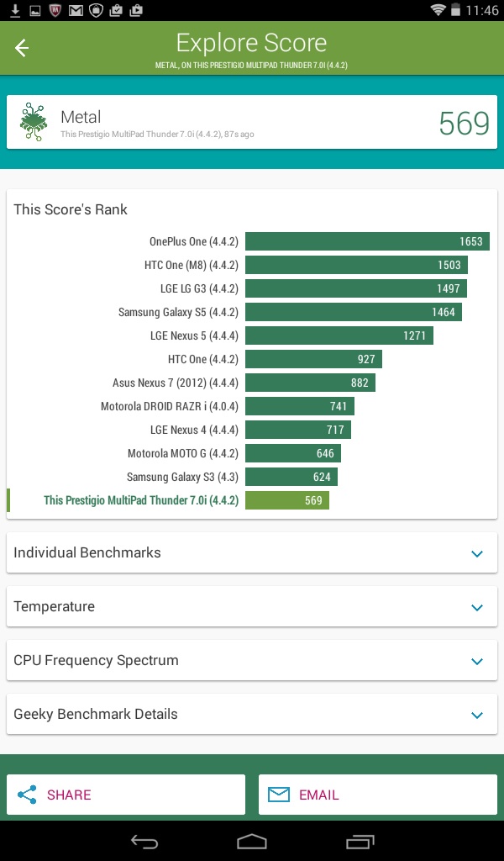Tap the download notification icon in status bar
The height and width of the screenshot is (861, 504).
[14, 10]
